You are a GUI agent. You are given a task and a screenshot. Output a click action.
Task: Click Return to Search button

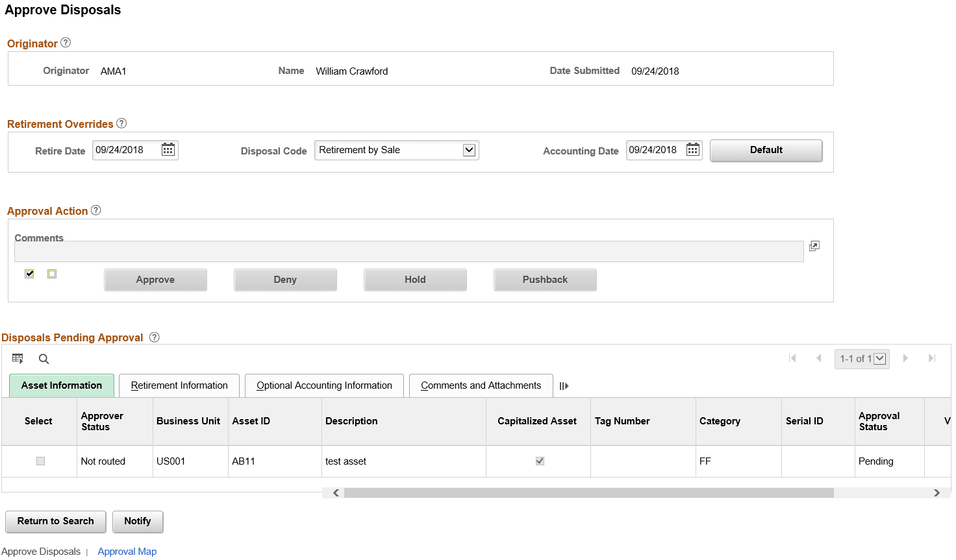point(56,521)
